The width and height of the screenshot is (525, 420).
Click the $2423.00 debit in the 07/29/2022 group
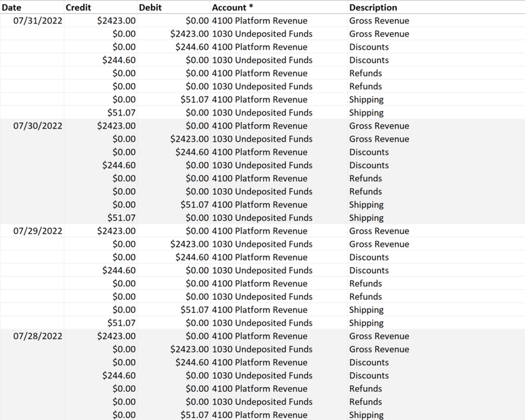click(190, 244)
